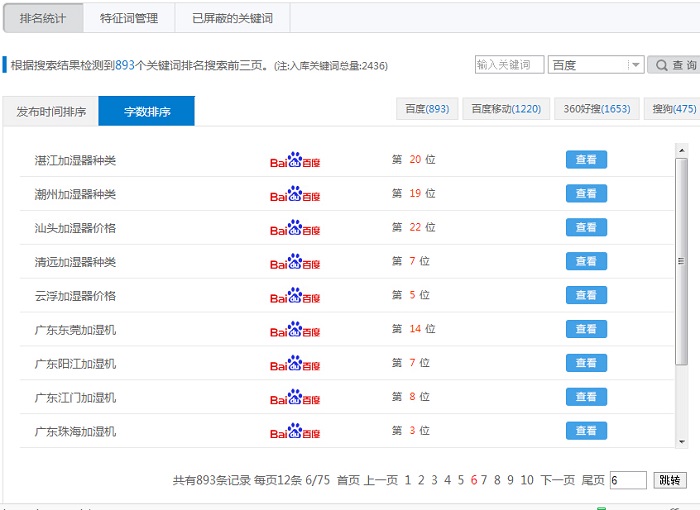This screenshot has height=510, width=700.
Task: Click the Baidu logo in 广东东莞加湿机 row
Action: [295, 329]
